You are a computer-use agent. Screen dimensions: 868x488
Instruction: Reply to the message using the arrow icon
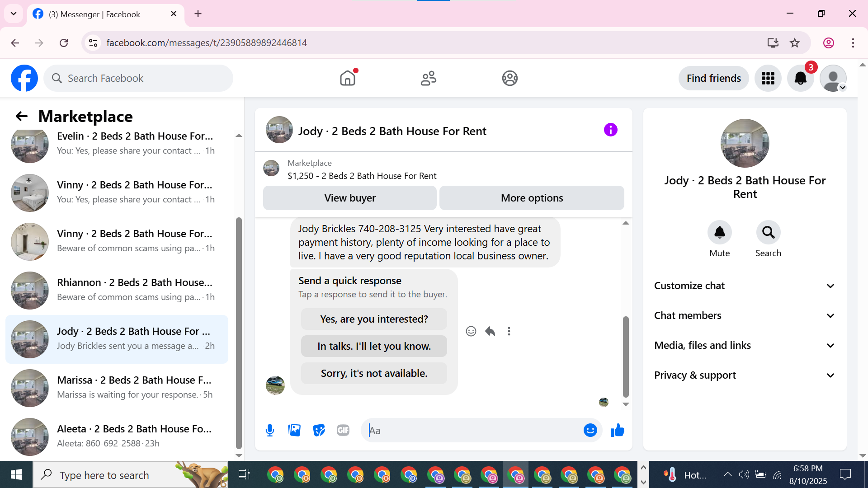tap(490, 331)
